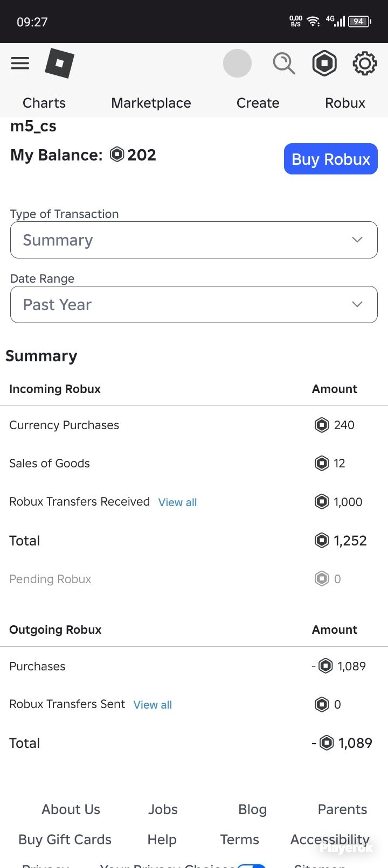This screenshot has width=388, height=868.
Task: Click the Buy Robux button
Action: [331, 159]
